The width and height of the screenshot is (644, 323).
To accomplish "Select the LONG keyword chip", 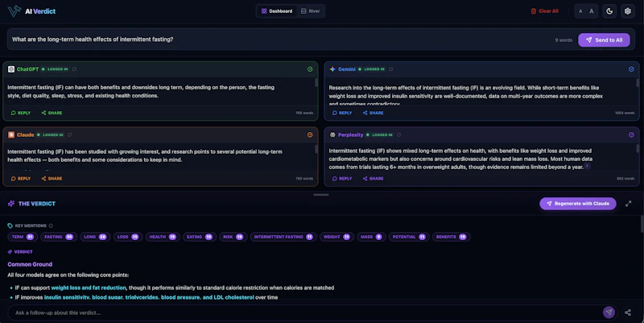I will tap(95, 237).
